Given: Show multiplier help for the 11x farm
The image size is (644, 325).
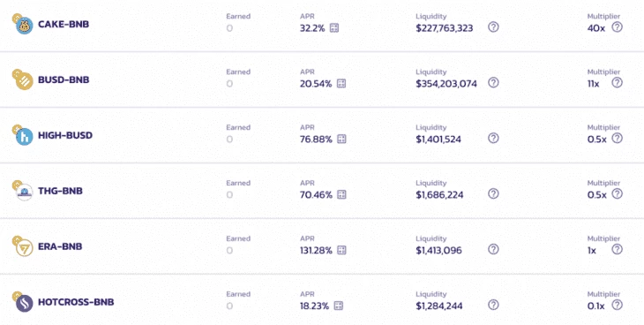Looking at the screenshot, I should coord(617,83).
